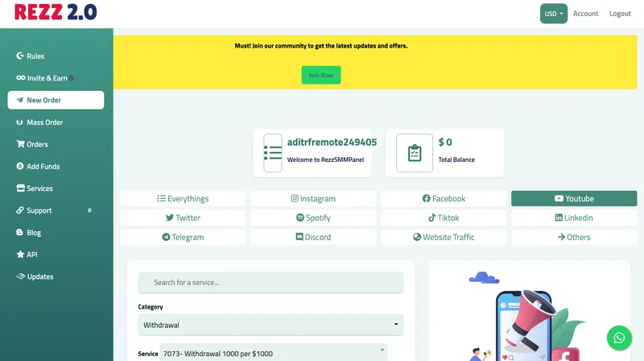Expand the Service dropdown list
The width and height of the screenshot is (644, 361).
[x=262, y=353]
